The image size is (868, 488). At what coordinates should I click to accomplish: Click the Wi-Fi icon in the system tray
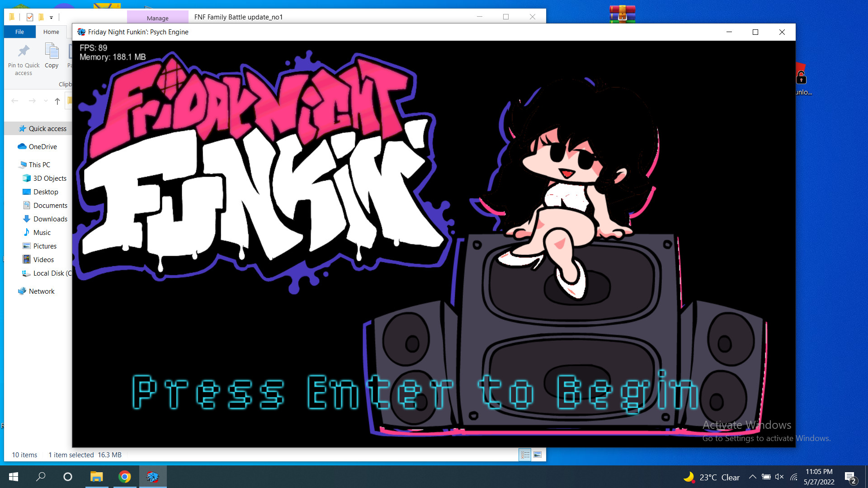click(794, 477)
